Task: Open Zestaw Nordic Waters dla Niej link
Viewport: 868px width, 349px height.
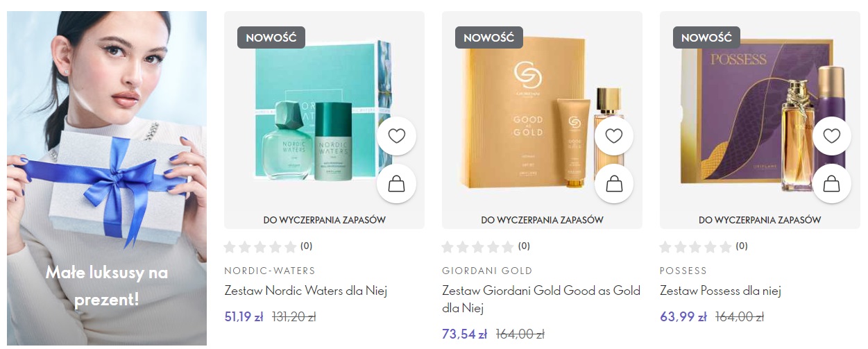Action: click(x=305, y=291)
